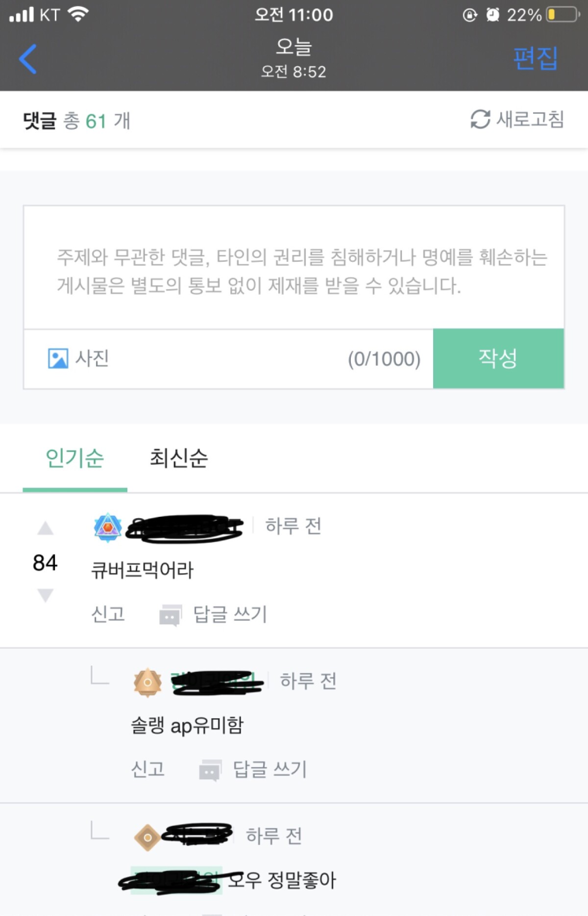Click the refresh icon next to 새로고침
588x916 pixels.
coord(480,119)
